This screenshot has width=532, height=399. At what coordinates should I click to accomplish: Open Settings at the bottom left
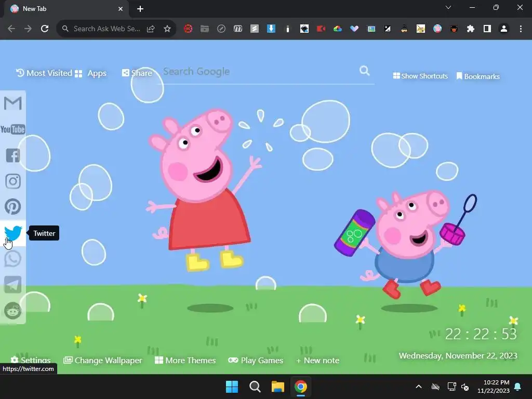(31, 361)
